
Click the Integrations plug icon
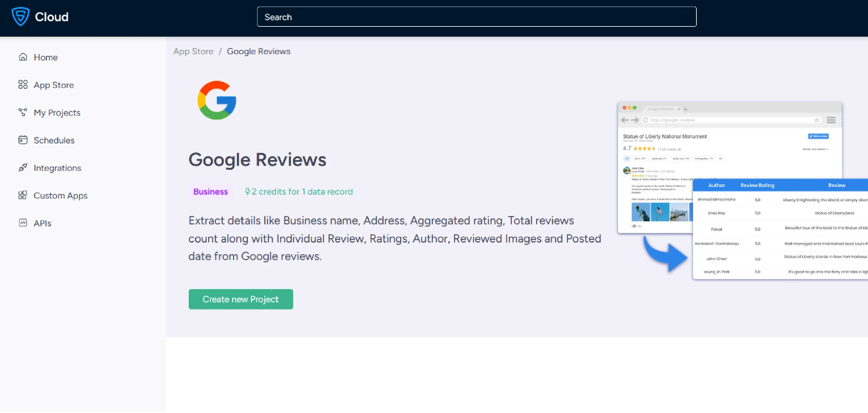click(23, 168)
